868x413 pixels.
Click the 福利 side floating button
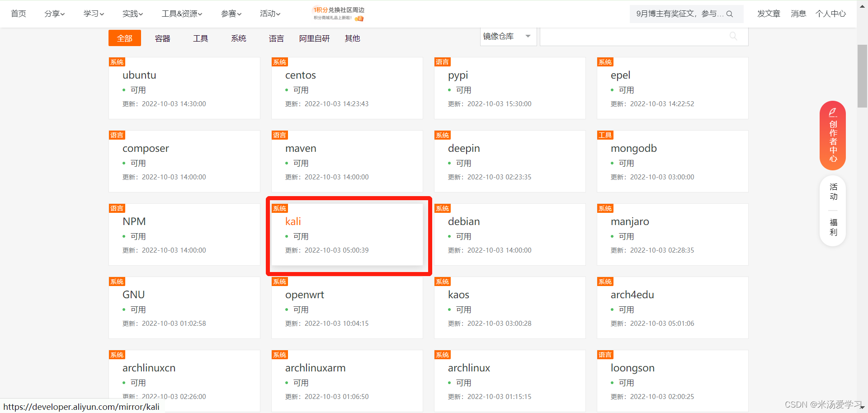(x=833, y=227)
